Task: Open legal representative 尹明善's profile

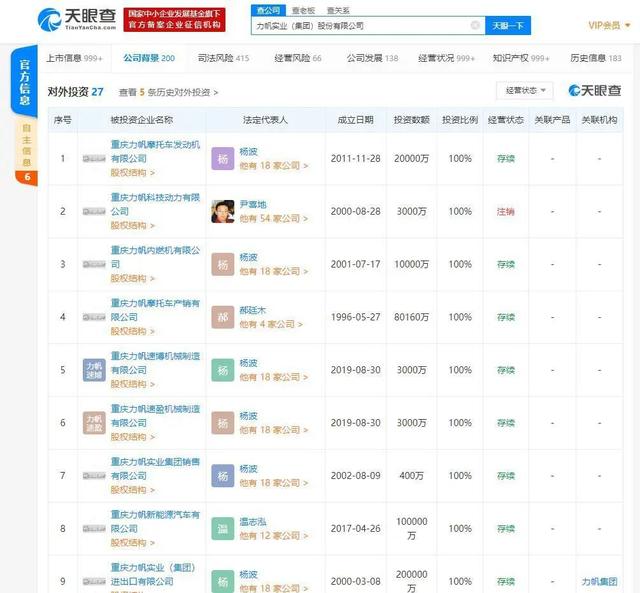Action: coord(253,204)
